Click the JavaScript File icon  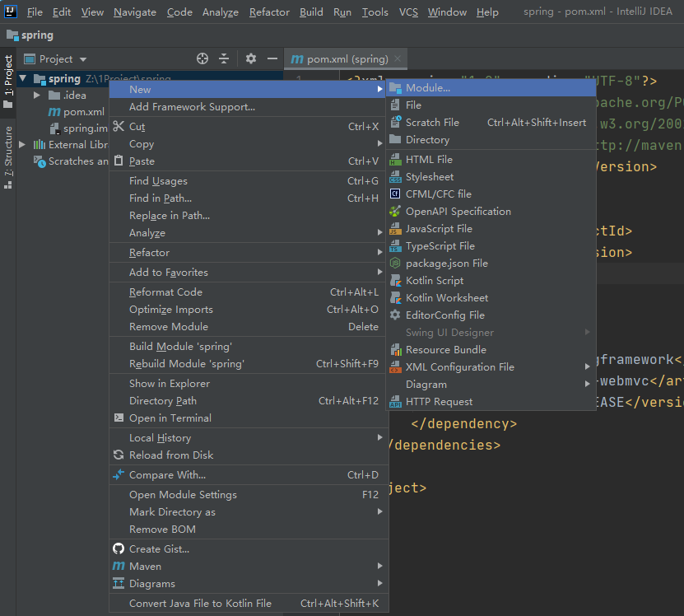point(395,229)
